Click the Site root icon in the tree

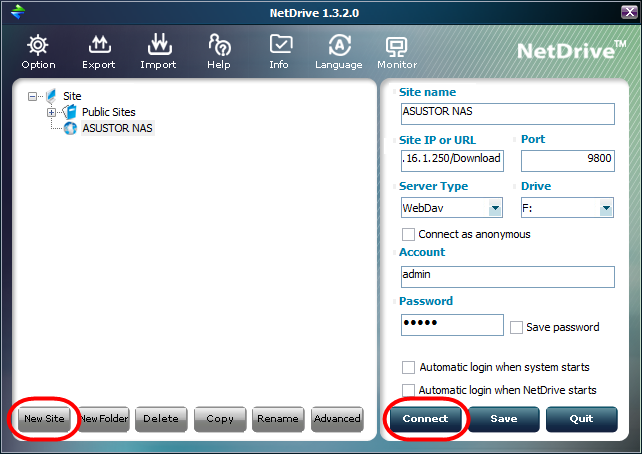pyautogui.click(x=51, y=96)
